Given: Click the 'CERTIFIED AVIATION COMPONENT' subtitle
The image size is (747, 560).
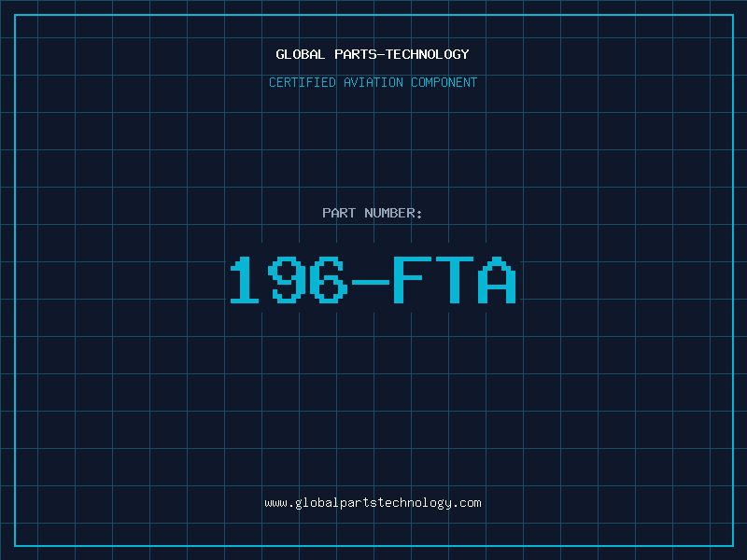Looking at the screenshot, I should 373,82.
